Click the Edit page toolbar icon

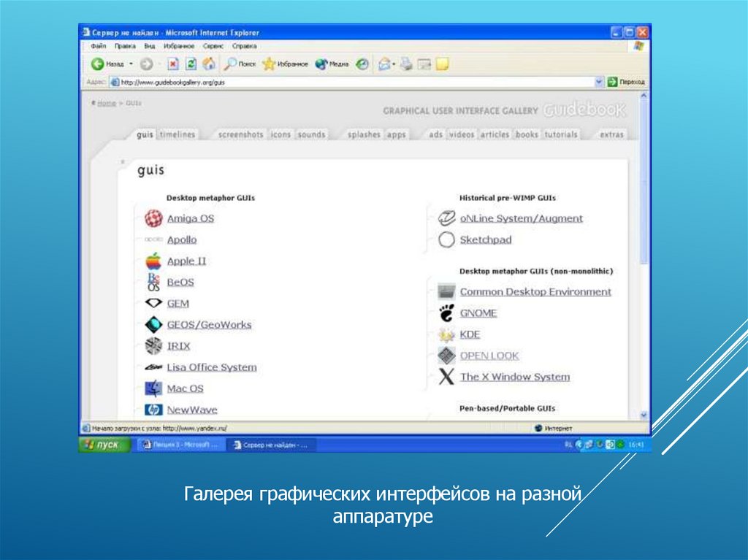[x=424, y=64]
